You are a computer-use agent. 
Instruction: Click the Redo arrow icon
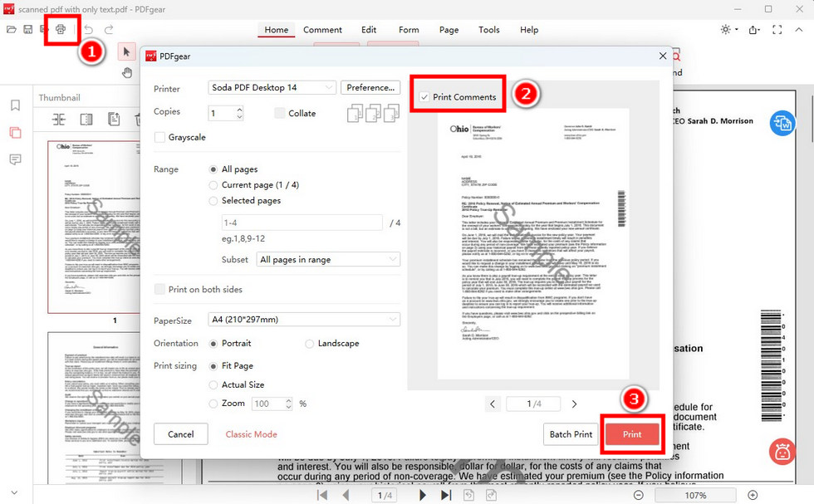[x=109, y=30]
